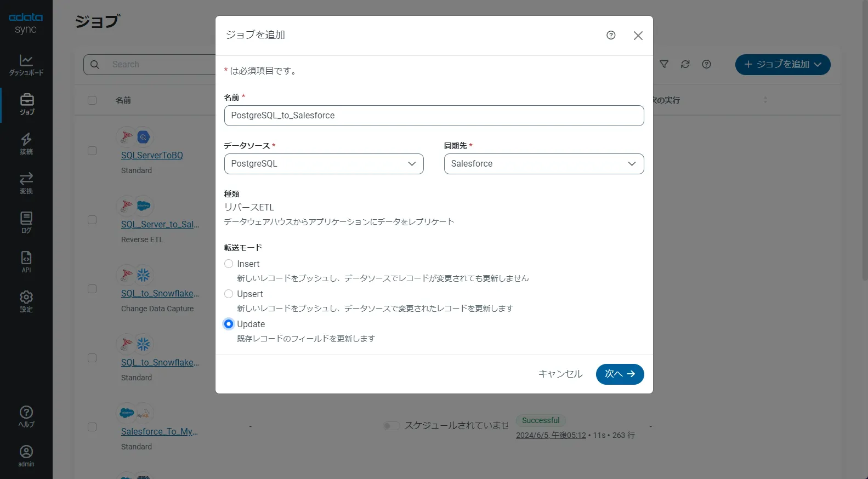
Task: Expand the ジョブを追加 button chevron
Action: point(818,65)
